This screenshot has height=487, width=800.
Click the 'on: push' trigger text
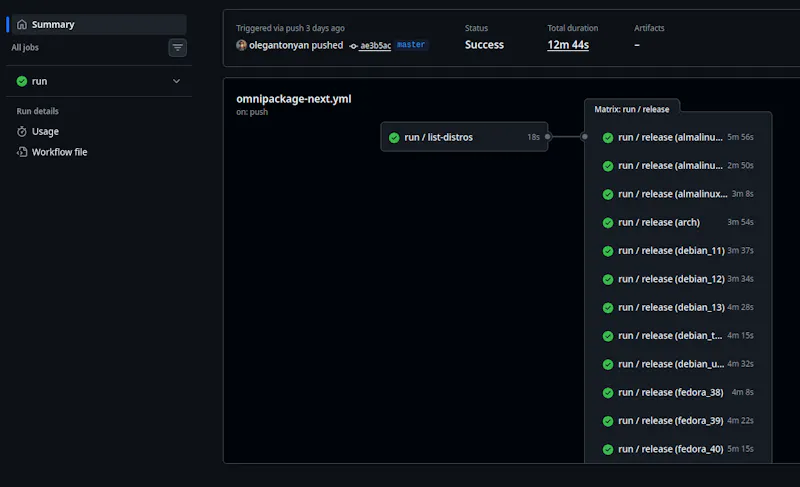(252, 112)
